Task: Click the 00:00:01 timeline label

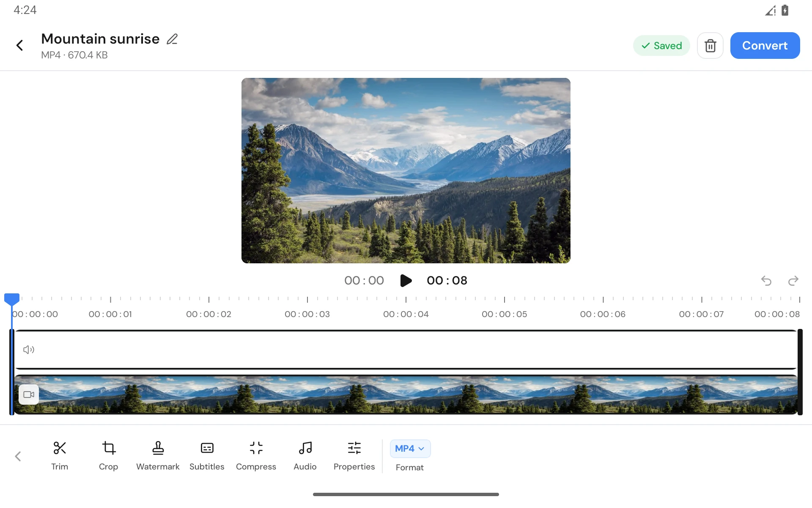Action: (x=110, y=314)
